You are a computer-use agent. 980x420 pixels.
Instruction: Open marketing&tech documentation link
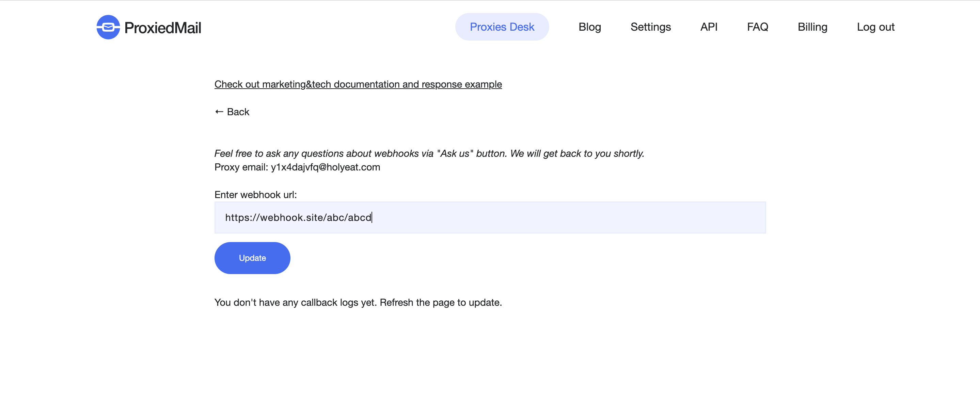(x=358, y=84)
